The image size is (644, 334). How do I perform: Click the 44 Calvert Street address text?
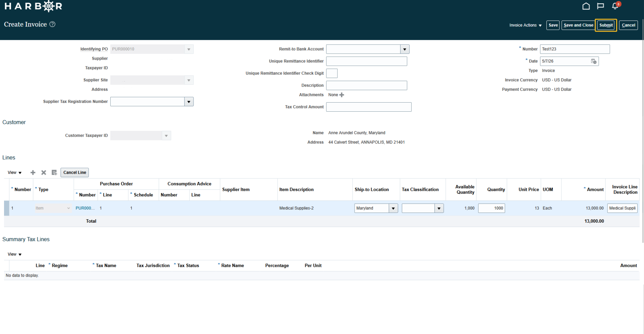point(367,142)
